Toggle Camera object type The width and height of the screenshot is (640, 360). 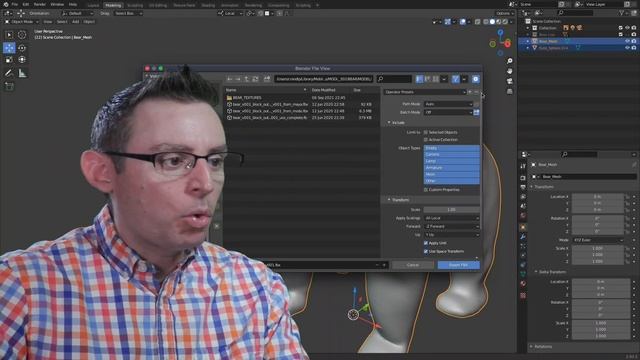[x=451, y=155]
